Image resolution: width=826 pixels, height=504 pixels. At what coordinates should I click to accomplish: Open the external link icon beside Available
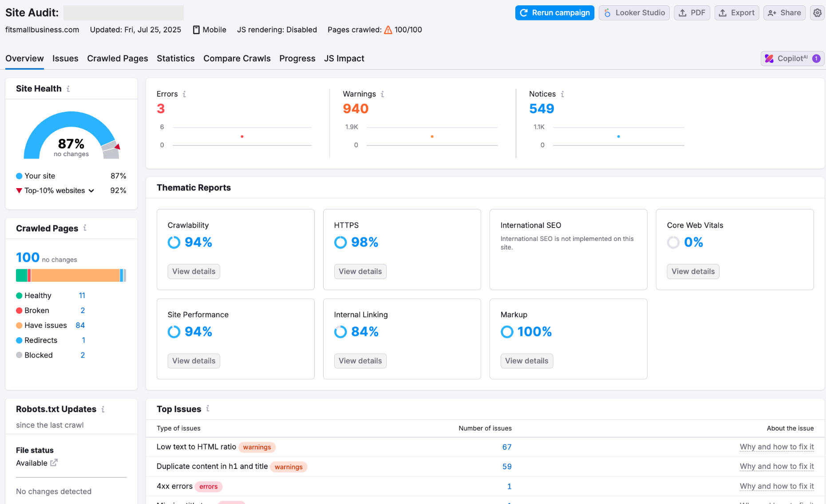click(x=54, y=463)
